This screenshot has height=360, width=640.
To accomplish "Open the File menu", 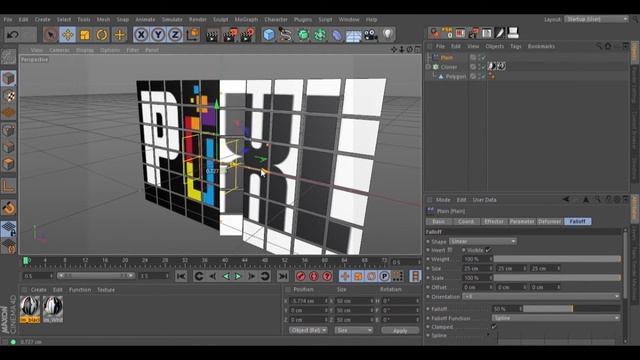I will [x=8, y=19].
